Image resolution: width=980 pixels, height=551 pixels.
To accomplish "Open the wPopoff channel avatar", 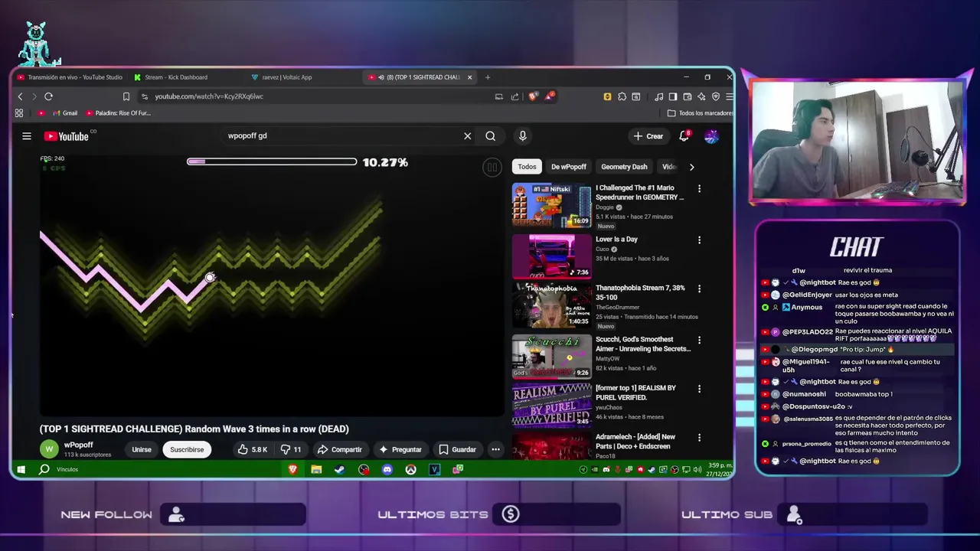I will pyautogui.click(x=49, y=449).
